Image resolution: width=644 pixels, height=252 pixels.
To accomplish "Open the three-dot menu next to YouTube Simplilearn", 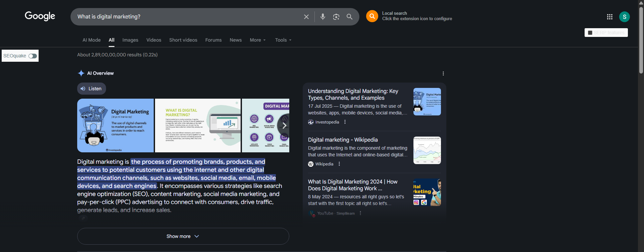I will click(360, 213).
